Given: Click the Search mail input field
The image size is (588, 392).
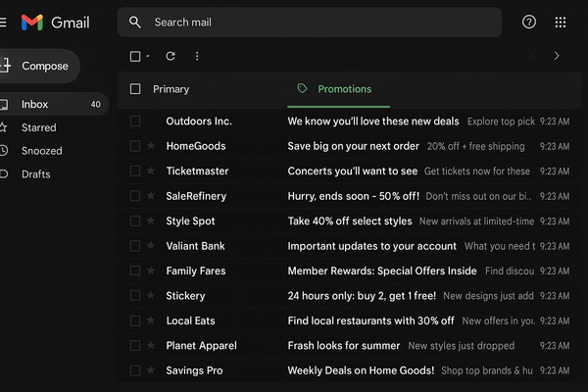Looking at the screenshot, I should tap(314, 22).
